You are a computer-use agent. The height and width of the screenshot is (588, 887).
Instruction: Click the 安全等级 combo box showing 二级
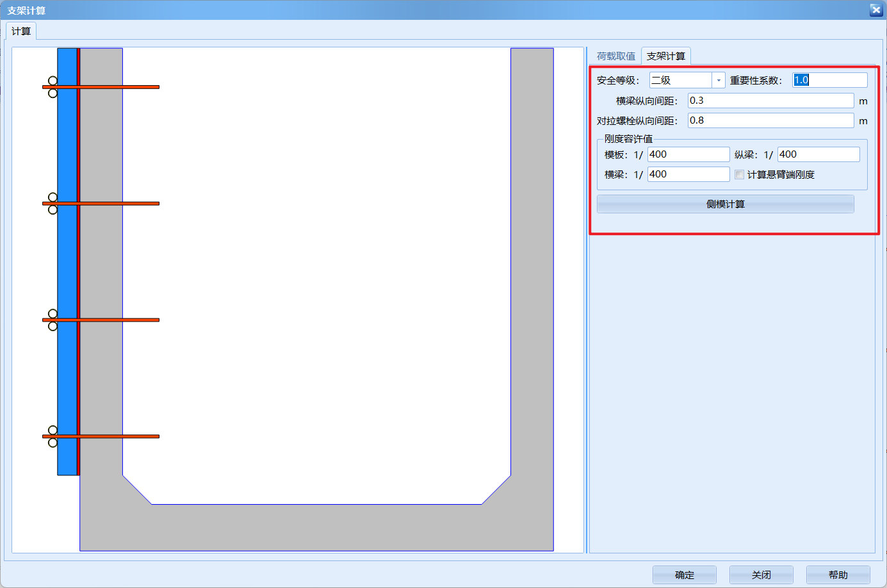pyautogui.click(x=680, y=80)
